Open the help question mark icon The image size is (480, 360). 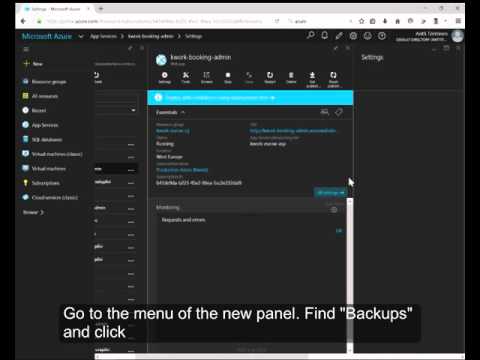pyautogui.click(x=382, y=36)
